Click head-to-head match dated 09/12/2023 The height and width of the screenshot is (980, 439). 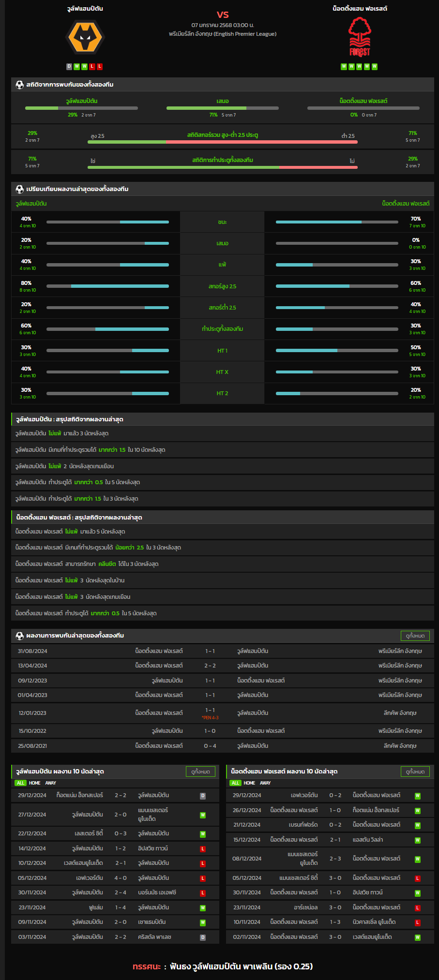click(x=223, y=681)
